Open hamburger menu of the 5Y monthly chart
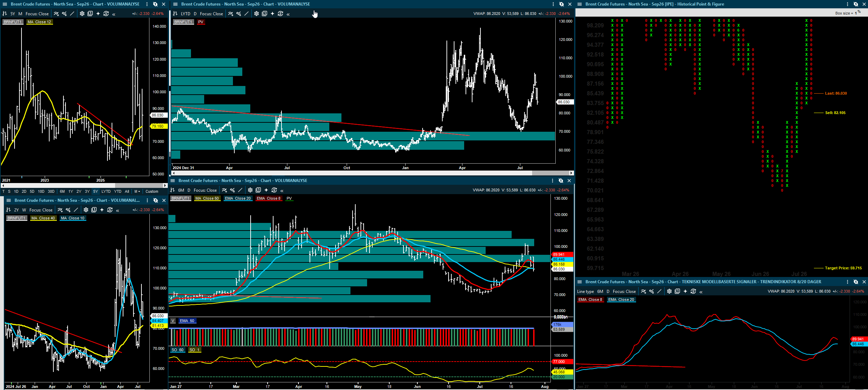This screenshot has height=390, width=868. (5, 4)
